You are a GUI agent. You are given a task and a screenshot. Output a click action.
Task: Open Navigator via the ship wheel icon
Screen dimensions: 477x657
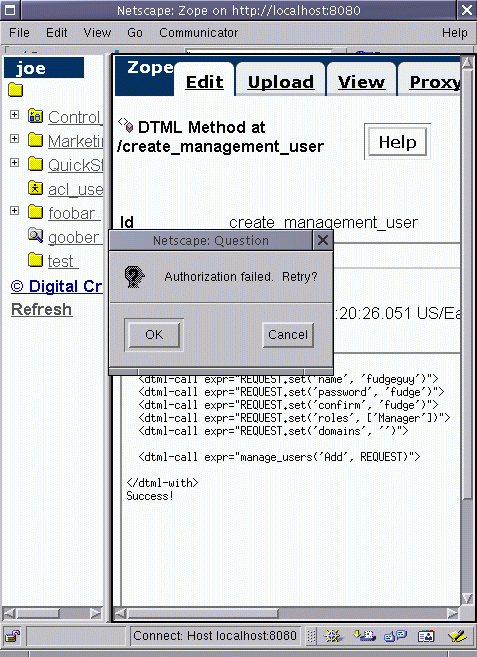coord(333,636)
